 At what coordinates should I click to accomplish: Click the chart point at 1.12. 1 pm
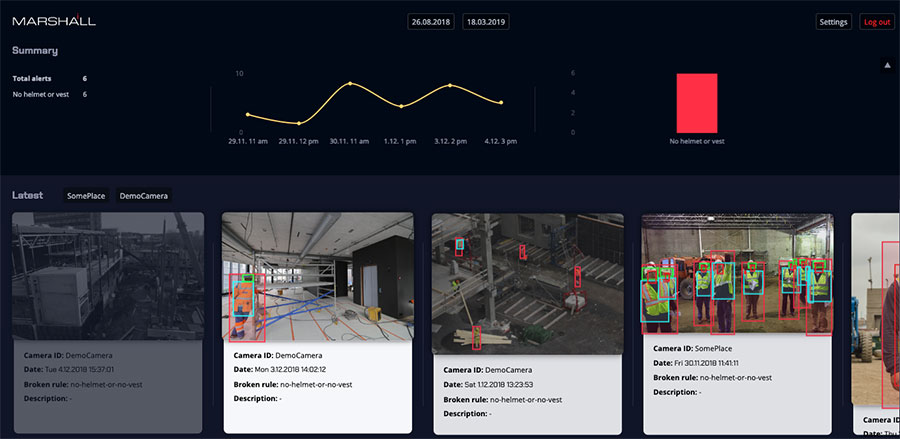pos(401,106)
